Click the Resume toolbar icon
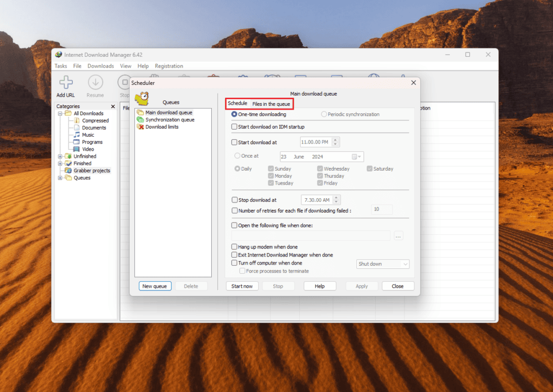 pos(95,82)
